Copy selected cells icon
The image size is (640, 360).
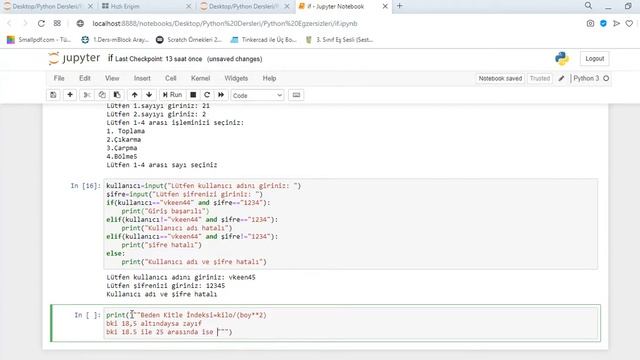(102, 95)
